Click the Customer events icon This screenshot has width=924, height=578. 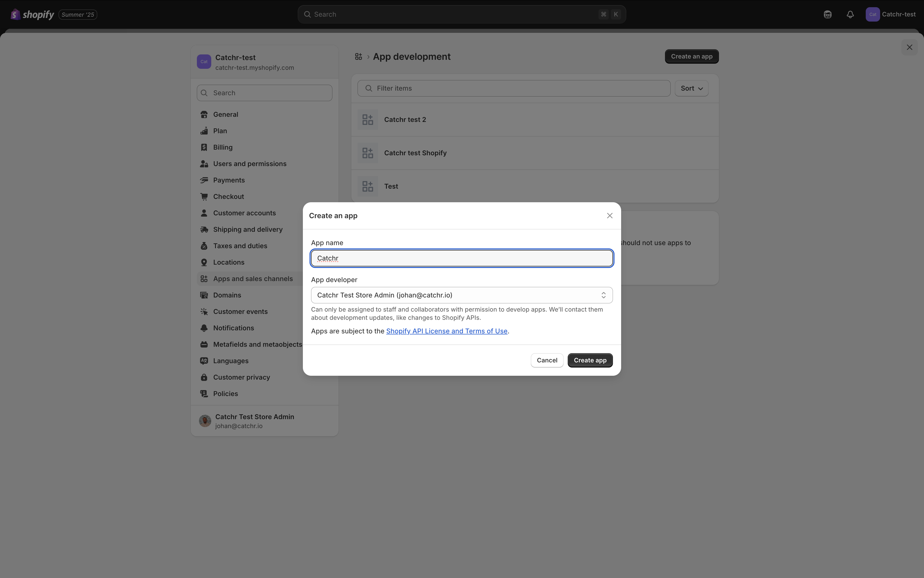(204, 312)
